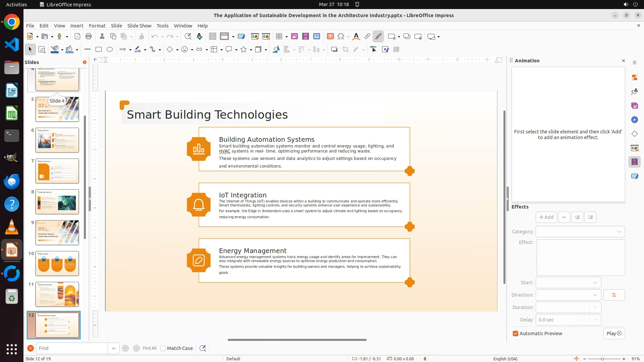Open the Find box history dropdown
644x362 pixels.
[114, 348]
